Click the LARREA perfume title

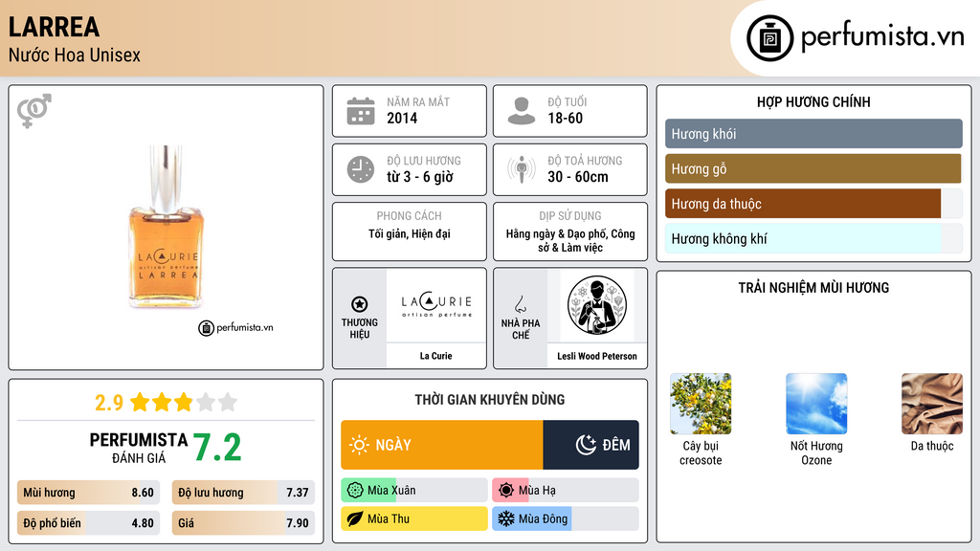coord(54,27)
